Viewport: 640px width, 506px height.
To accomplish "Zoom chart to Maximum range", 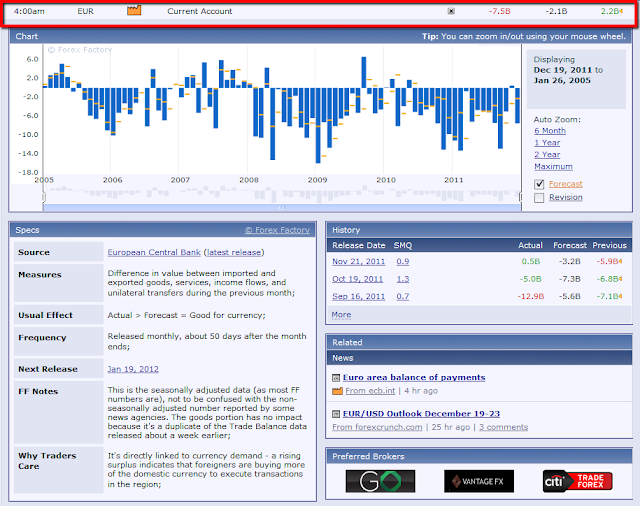I will coord(553,167).
